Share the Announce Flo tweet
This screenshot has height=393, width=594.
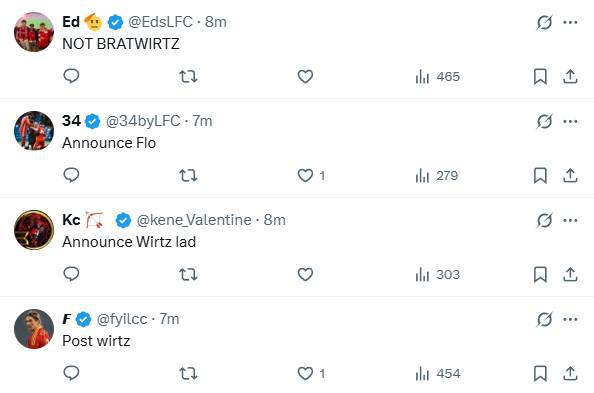[570, 175]
